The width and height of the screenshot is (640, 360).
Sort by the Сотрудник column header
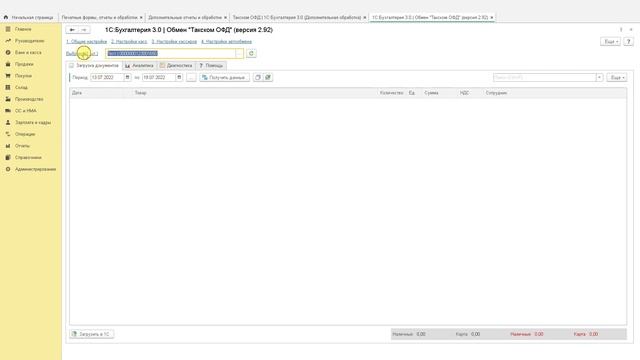(496, 93)
